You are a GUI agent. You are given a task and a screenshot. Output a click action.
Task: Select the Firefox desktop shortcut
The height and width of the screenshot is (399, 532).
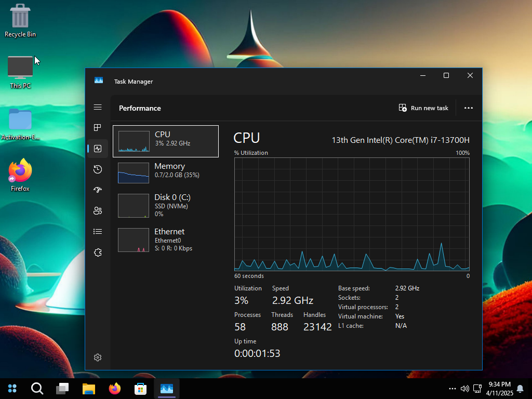point(20,175)
